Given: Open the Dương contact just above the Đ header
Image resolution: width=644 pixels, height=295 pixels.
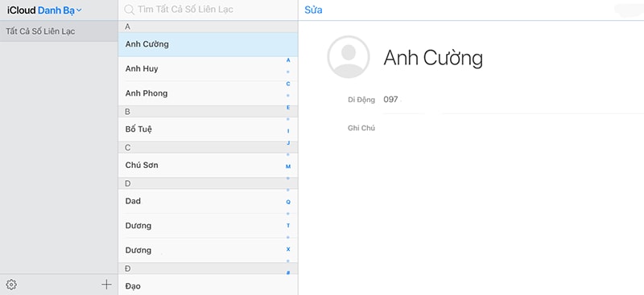Looking at the screenshot, I should [x=208, y=250].
